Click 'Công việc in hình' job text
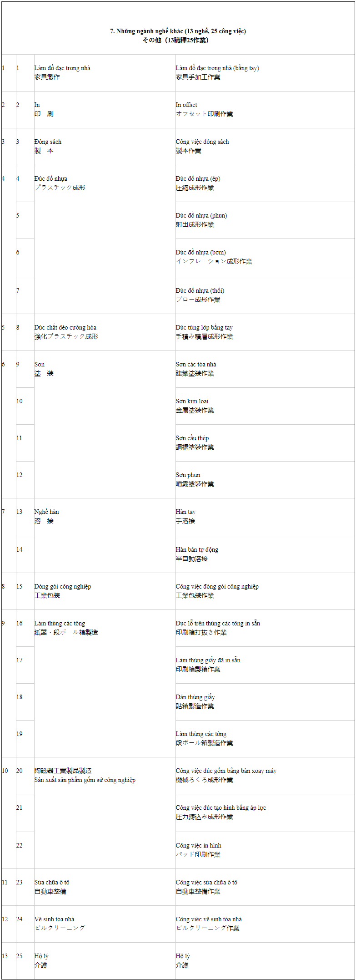The height and width of the screenshot is (980, 356). coord(198,845)
